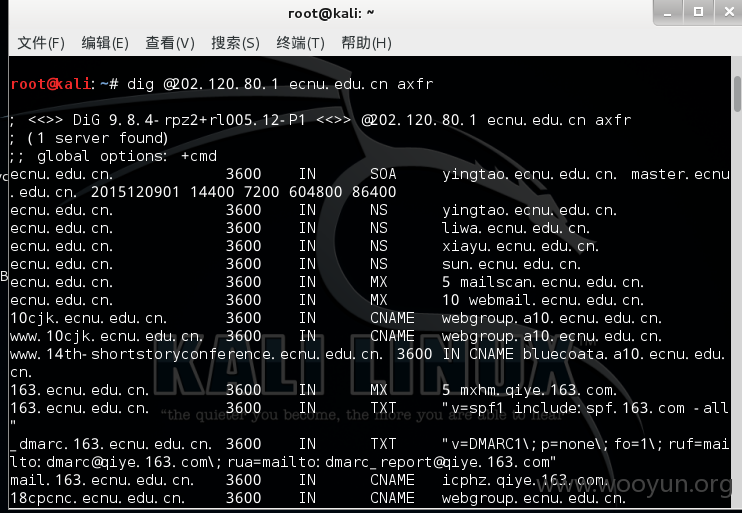The height and width of the screenshot is (513, 742).
Task: Click yingtao.ecnu.edu.cn. in first NS record
Action: pos(530,210)
